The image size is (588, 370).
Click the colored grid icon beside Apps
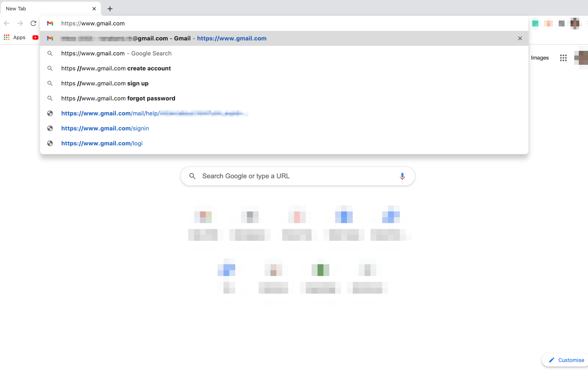6,37
